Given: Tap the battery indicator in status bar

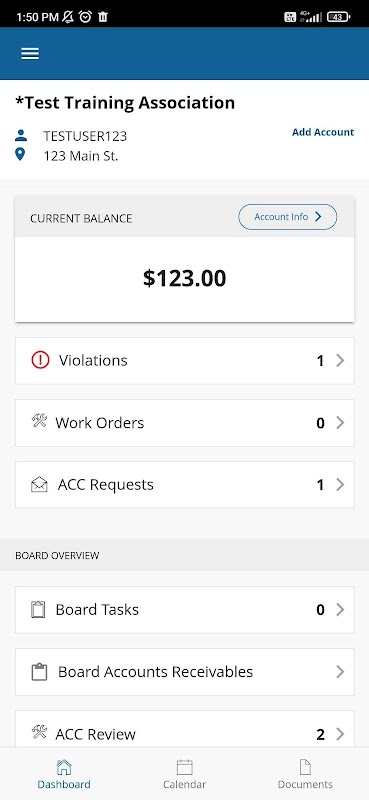Looking at the screenshot, I should (338, 17).
